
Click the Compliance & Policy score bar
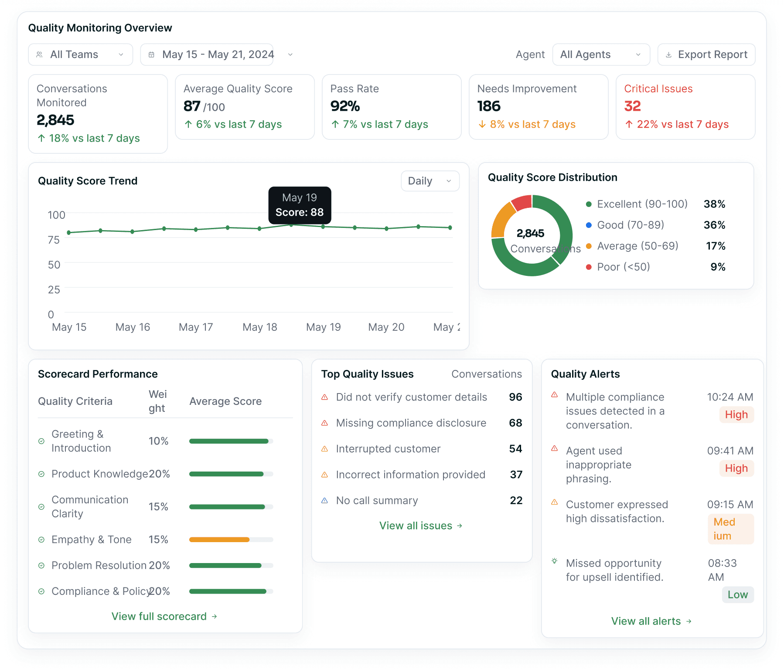pyautogui.click(x=231, y=591)
